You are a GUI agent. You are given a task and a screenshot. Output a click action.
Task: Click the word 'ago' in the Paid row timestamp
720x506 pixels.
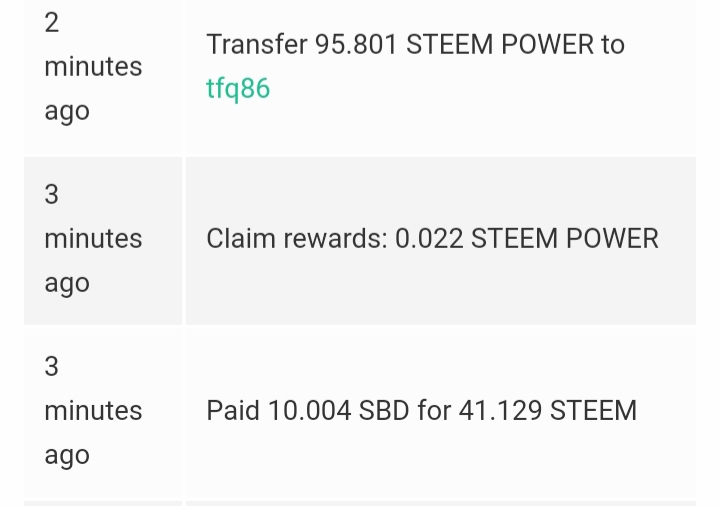[67, 456]
